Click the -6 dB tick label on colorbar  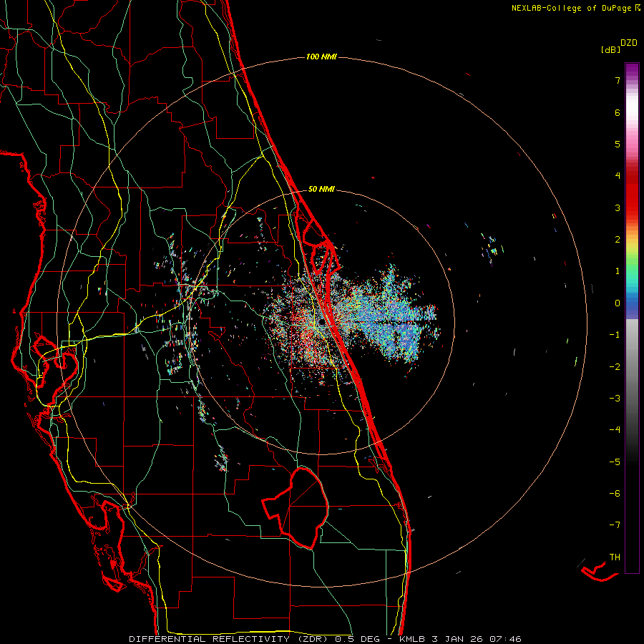615,494
